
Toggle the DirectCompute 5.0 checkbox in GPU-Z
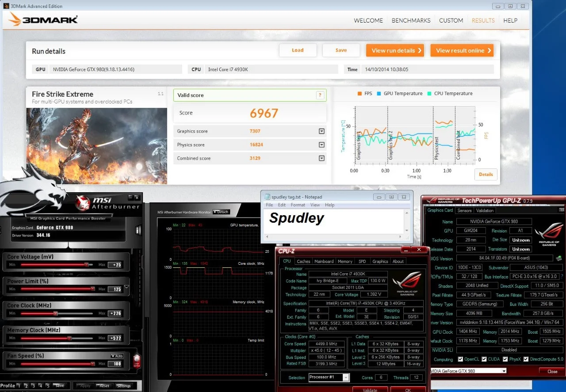(526, 359)
